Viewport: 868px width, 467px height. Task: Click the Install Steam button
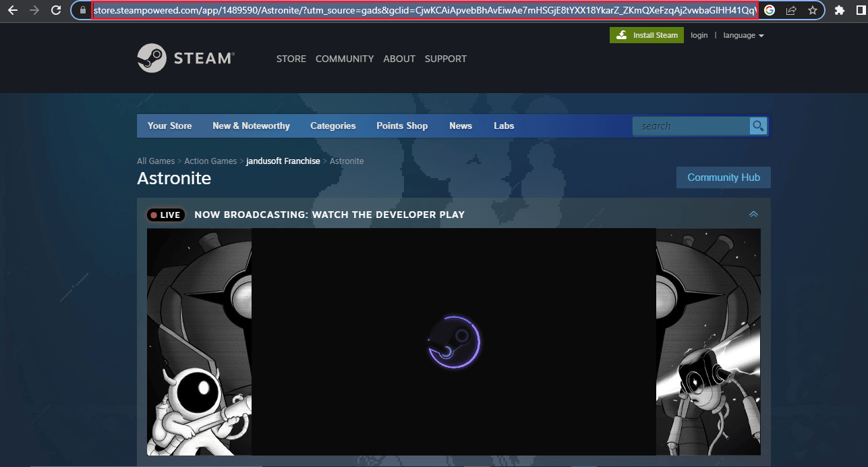647,35
